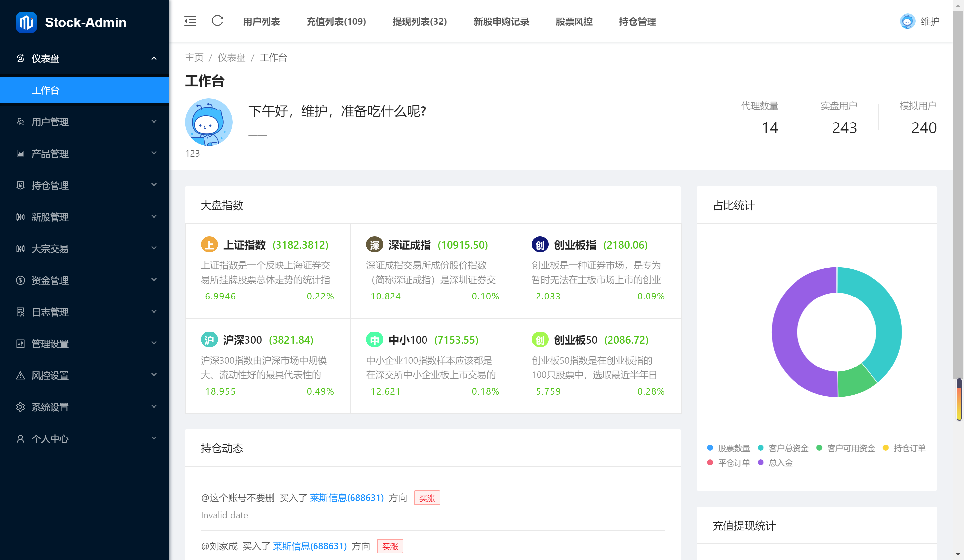Open the 充值列表(109) top tab

[x=336, y=22]
